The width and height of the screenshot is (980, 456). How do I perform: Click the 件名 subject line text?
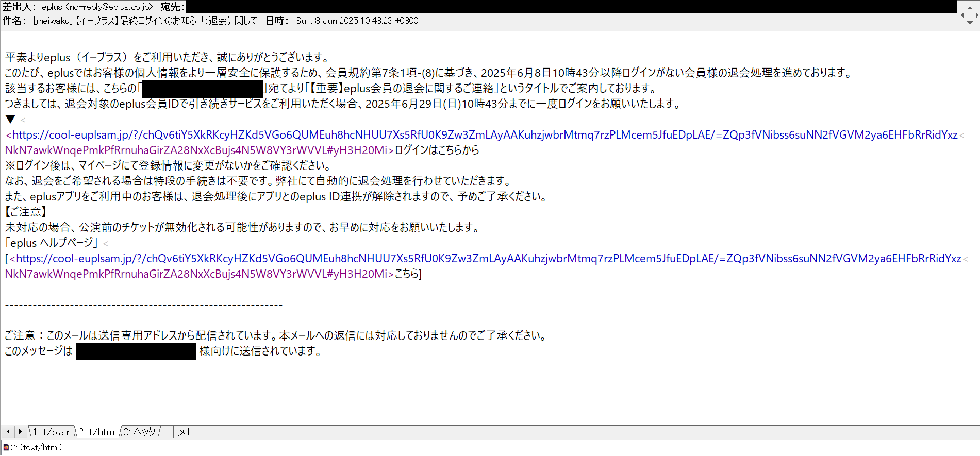click(145, 21)
